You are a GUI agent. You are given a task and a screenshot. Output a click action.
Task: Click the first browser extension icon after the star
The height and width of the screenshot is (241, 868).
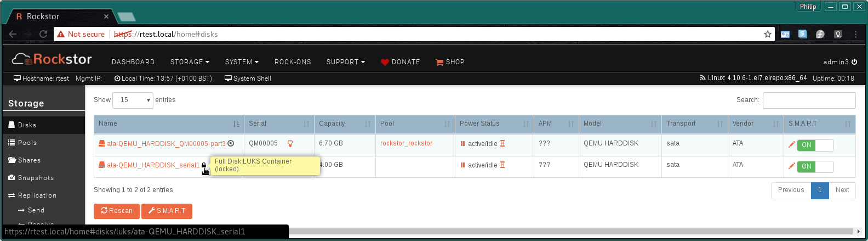tap(785, 34)
